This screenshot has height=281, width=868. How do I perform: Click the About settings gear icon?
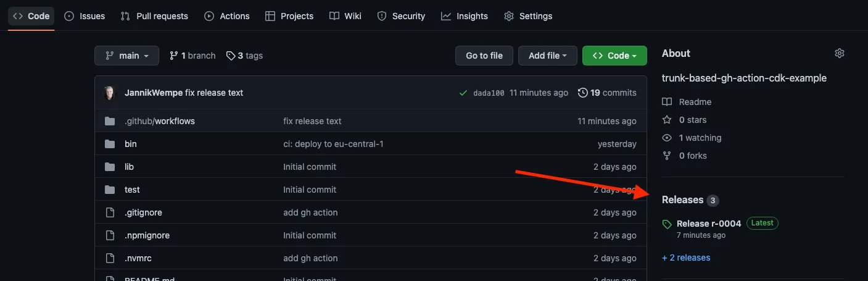839,53
